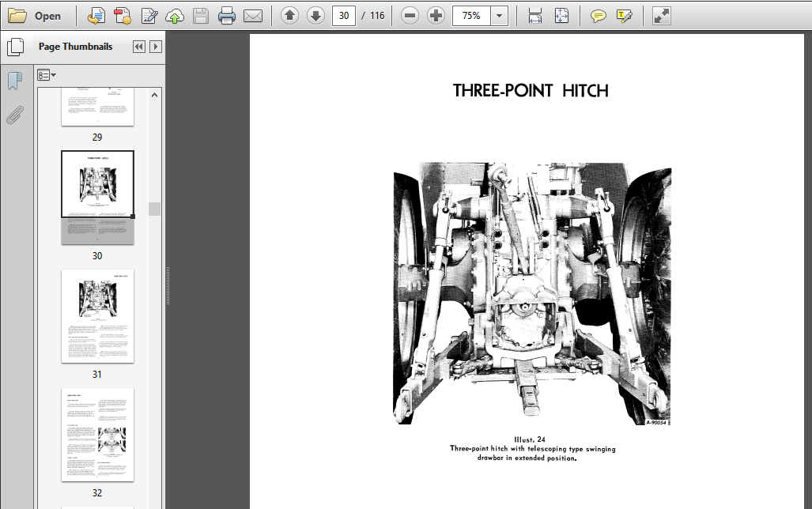Add a sticky note comment
This screenshot has height=509, width=812.
pyautogui.click(x=598, y=16)
